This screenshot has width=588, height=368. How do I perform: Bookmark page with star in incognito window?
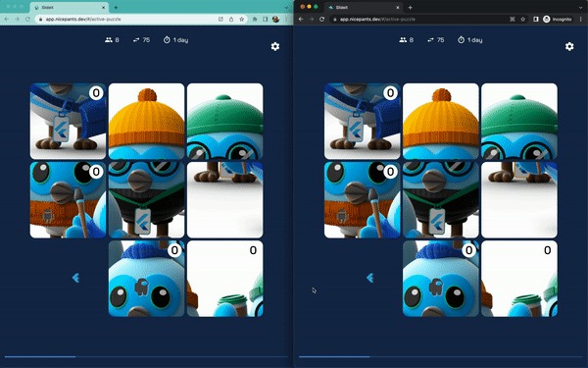click(x=522, y=20)
